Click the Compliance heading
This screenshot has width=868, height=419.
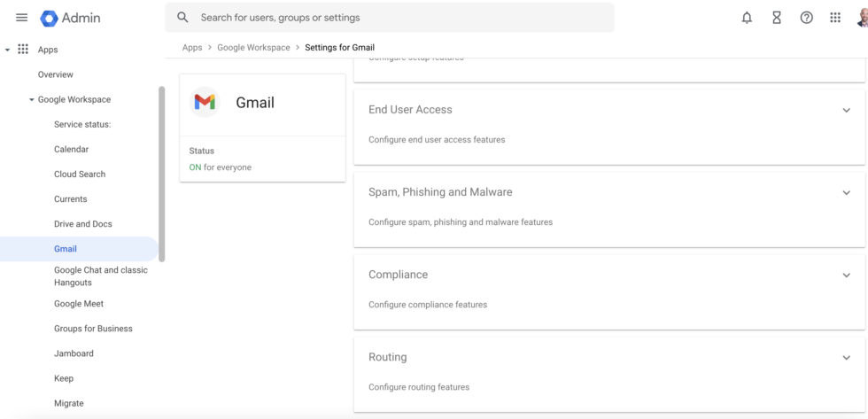398,275
